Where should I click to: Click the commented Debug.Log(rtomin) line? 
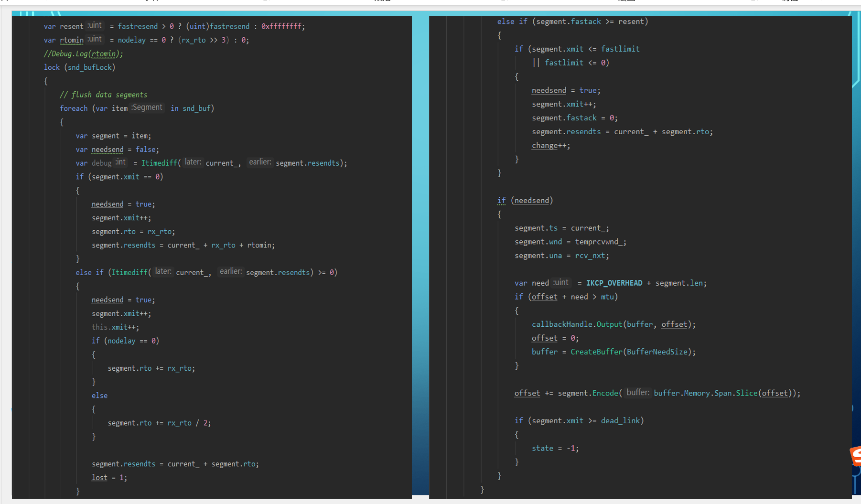click(x=82, y=54)
